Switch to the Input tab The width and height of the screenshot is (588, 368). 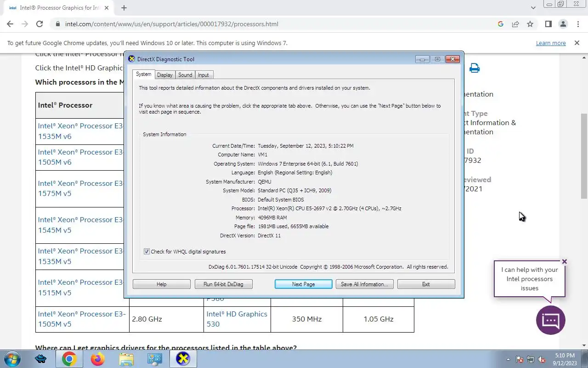204,75
